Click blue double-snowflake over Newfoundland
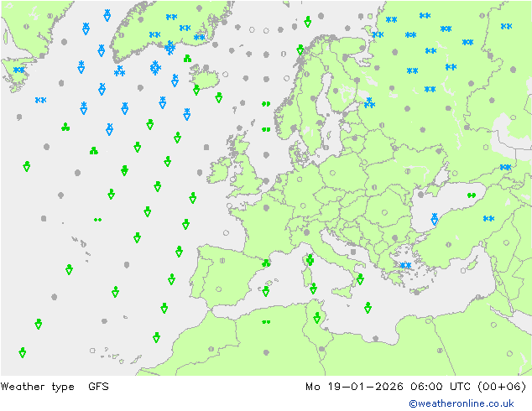This screenshot has width=532, height=411. pyautogui.click(x=18, y=70)
